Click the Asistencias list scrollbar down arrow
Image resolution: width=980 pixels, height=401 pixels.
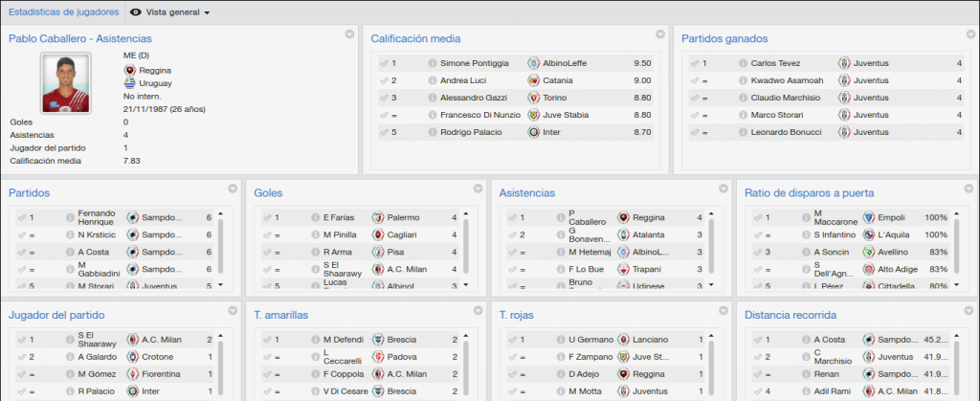[709, 285]
